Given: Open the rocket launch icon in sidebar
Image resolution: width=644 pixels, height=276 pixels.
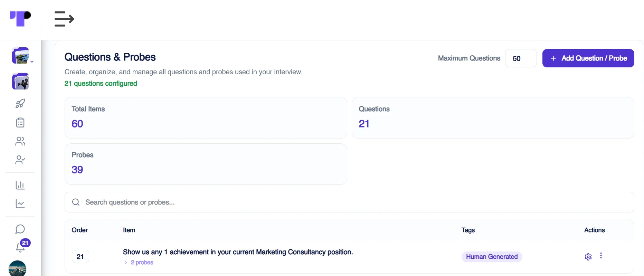Looking at the screenshot, I should 20,103.
